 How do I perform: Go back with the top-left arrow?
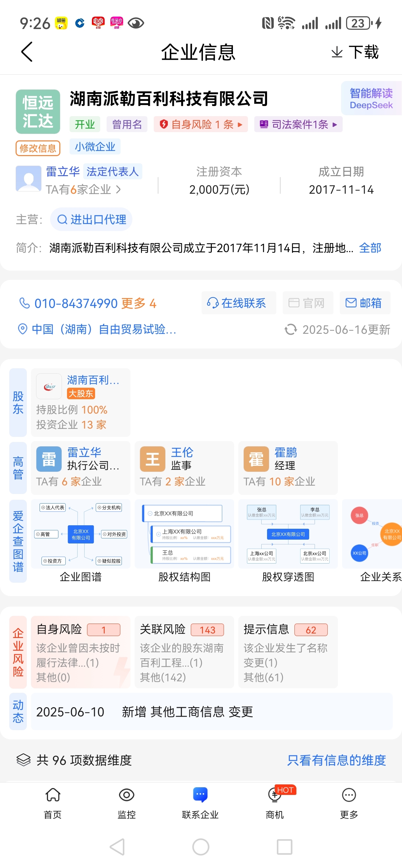[x=27, y=52]
